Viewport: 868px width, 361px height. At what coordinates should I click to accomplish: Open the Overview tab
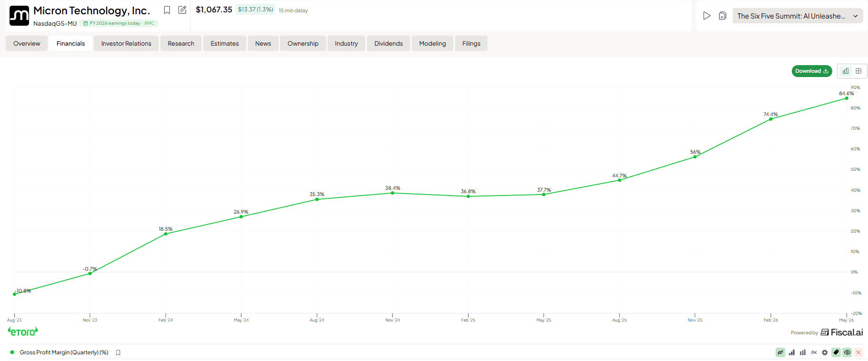pyautogui.click(x=27, y=43)
